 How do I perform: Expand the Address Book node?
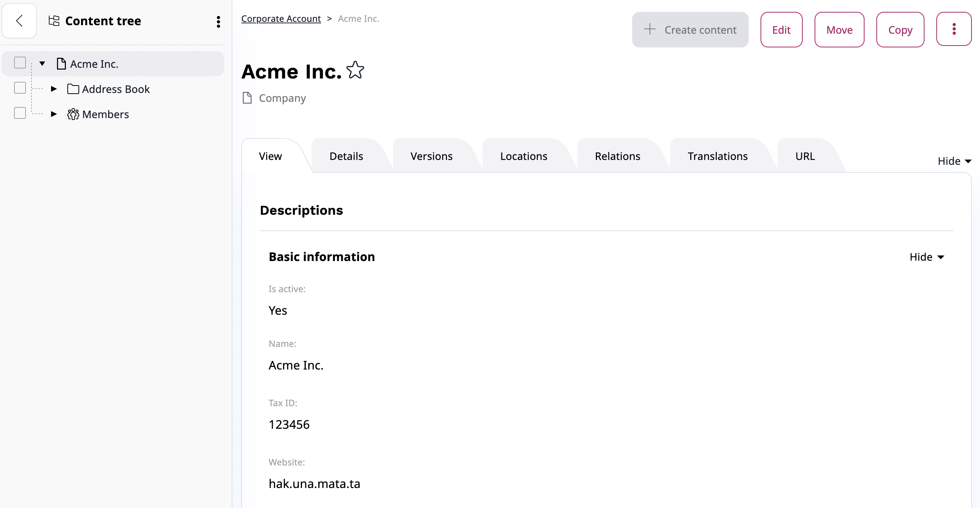coord(54,89)
